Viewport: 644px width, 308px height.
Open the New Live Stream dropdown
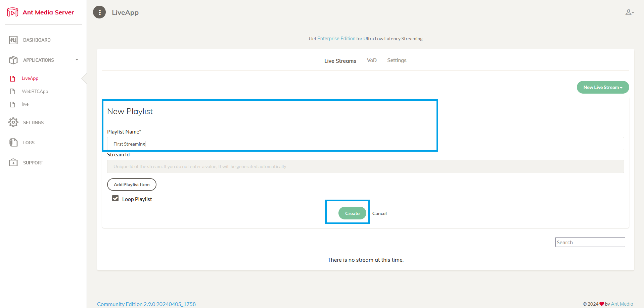pyautogui.click(x=603, y=87)
